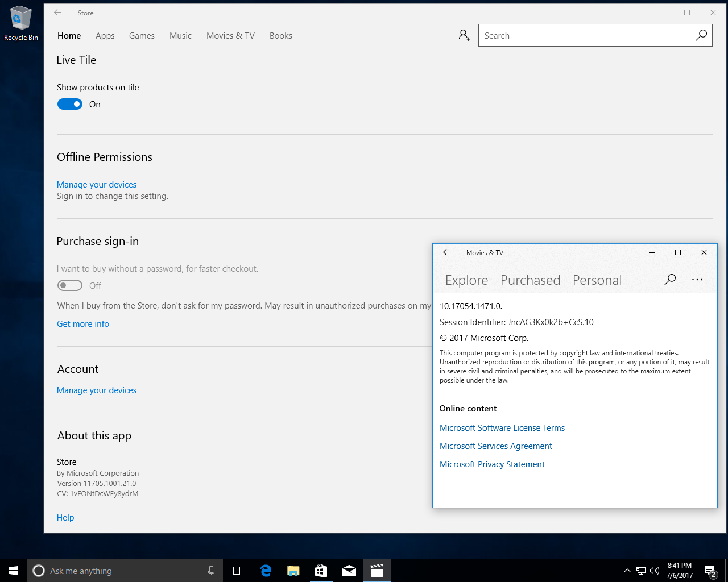Minimize the Movies & TV window
Viewport: 728px width, 582px height.
(652, 252)
